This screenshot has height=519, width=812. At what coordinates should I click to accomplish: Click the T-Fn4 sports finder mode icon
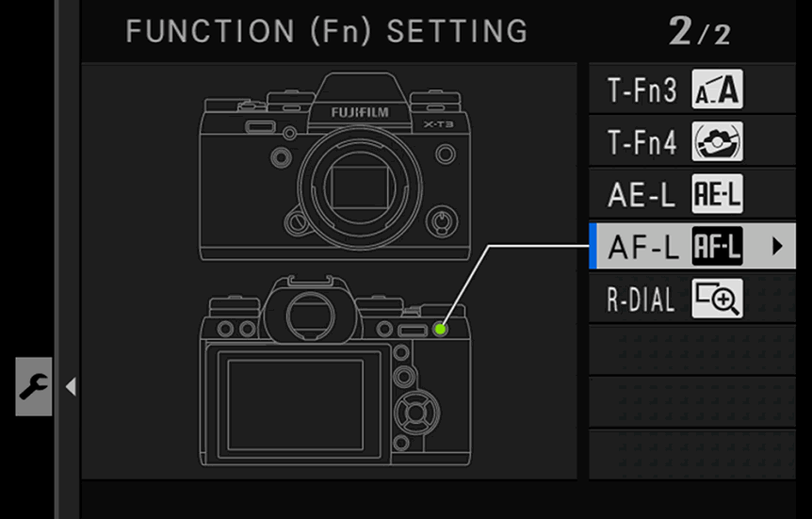coord(717,141)
